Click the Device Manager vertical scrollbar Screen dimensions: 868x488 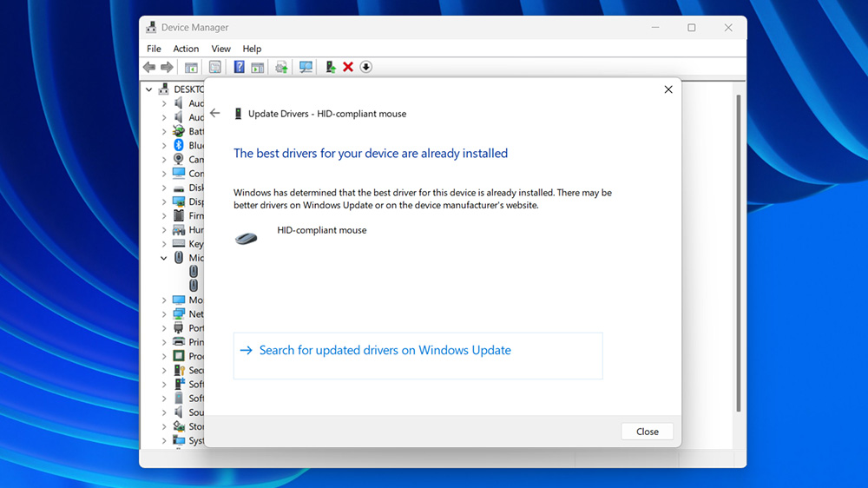pos(739,254)
